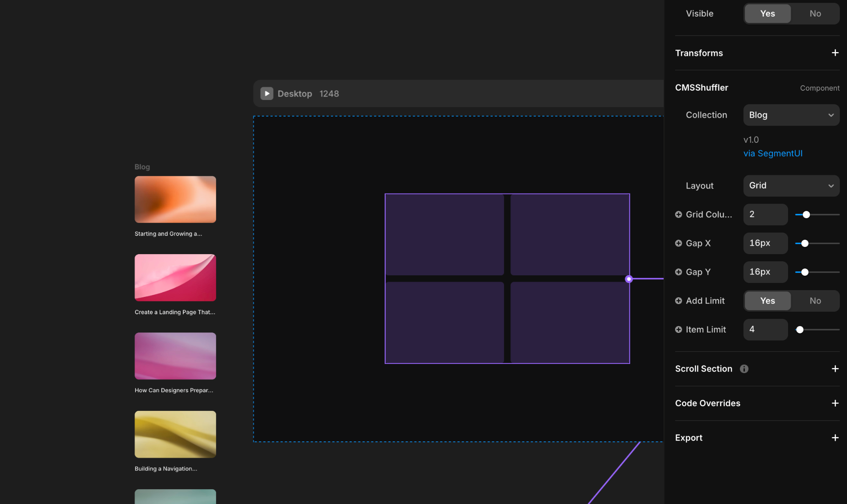Open the Collection dropdown showing Blog
847x504 pixels.
(x=791, y=115)
